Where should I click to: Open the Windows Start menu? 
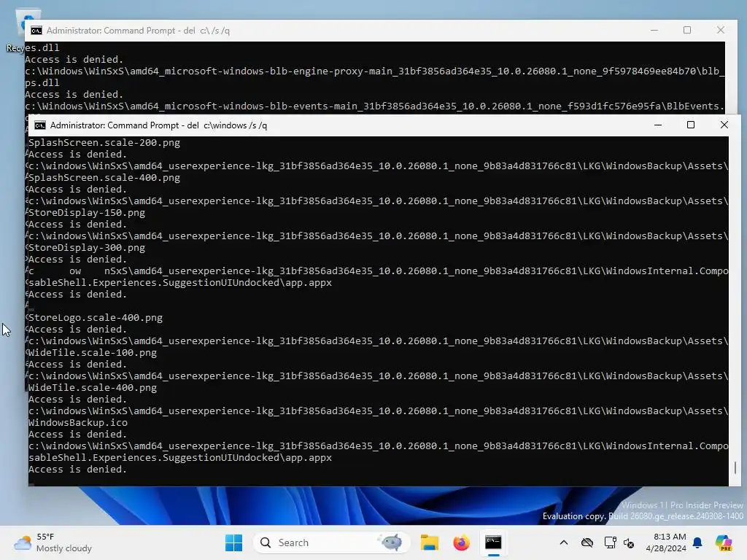pyautogui.click(x=233, y=542)
